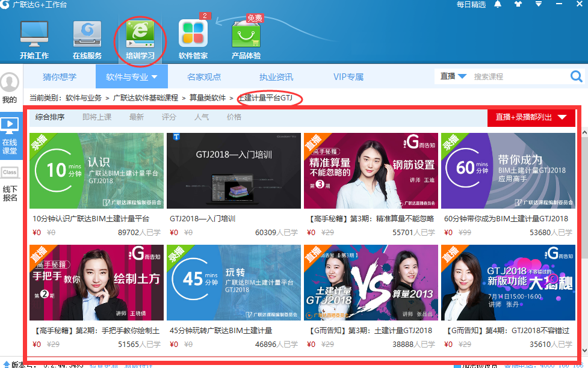Click the 算量类软件 breadcrumb link

coord(208,98)
